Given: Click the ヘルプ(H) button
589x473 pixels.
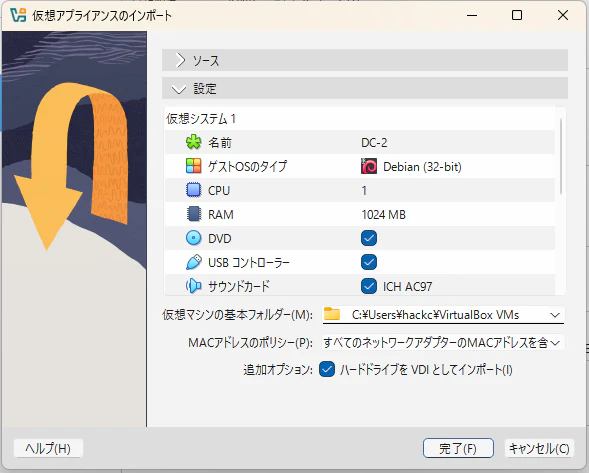Looking at the screenshot, I should pos(48,448).
